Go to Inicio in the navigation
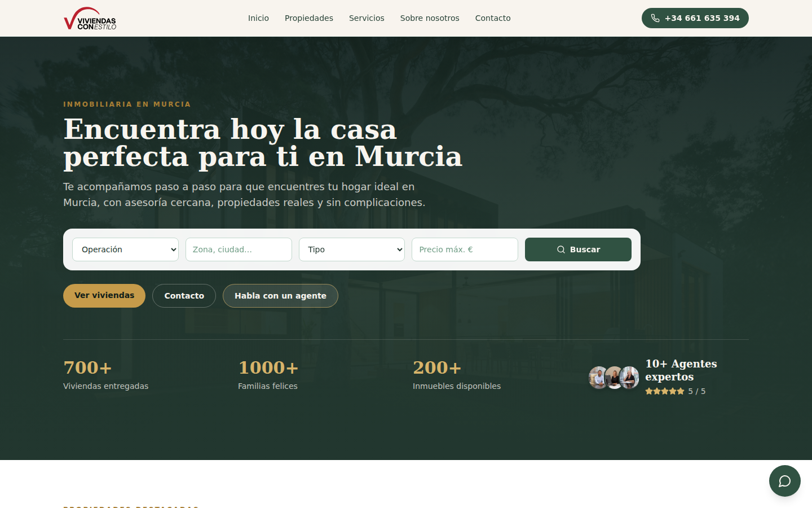This screenshot has width=812, height=508. [x=258, y=18]
